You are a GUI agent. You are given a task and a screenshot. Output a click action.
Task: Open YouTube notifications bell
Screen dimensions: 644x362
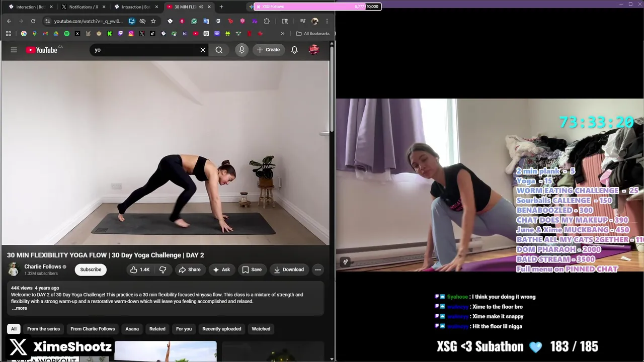click(294, 50)
